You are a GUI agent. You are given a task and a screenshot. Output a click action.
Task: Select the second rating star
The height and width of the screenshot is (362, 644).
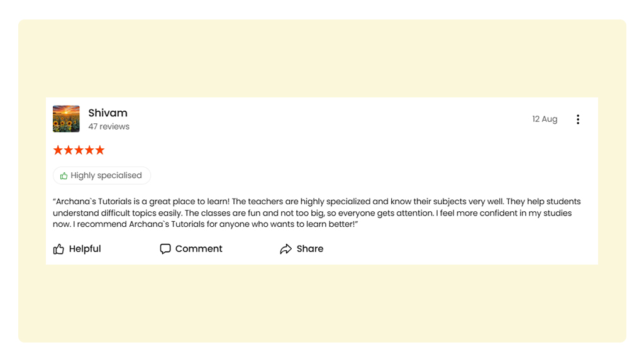(x=69, y=150)
